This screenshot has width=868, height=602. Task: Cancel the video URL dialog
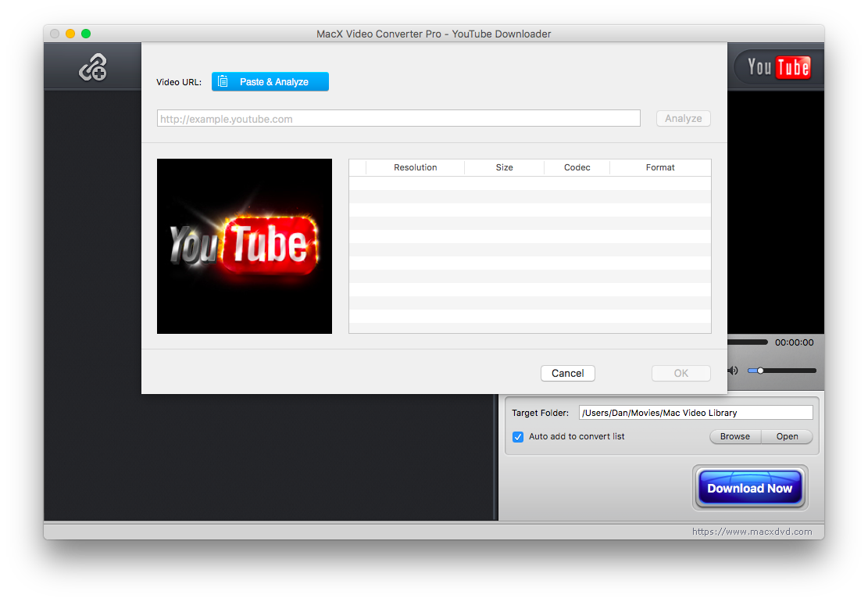pos(567,373)
